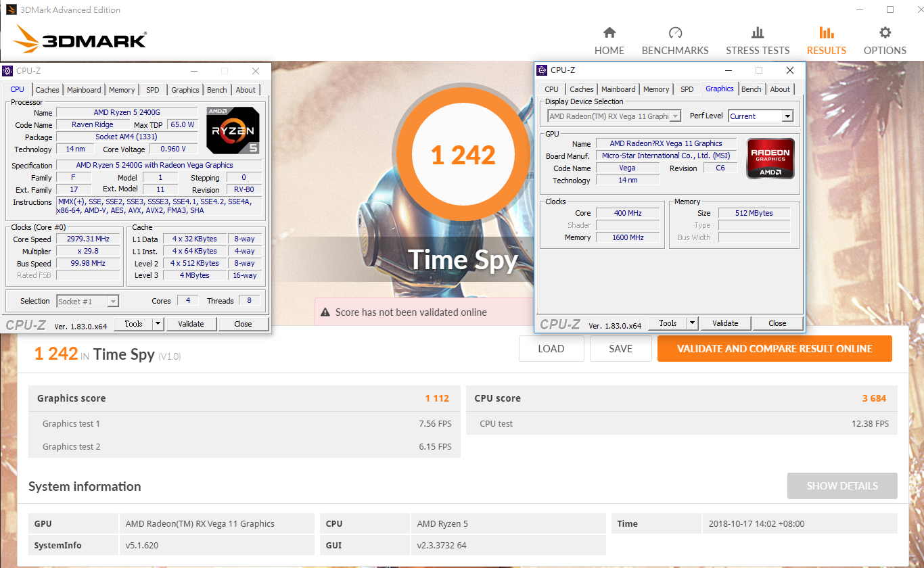The width and height of the screenshot is (924, 568).
Task: Click the SHOW DETAILS button
Action: (842, 486)
